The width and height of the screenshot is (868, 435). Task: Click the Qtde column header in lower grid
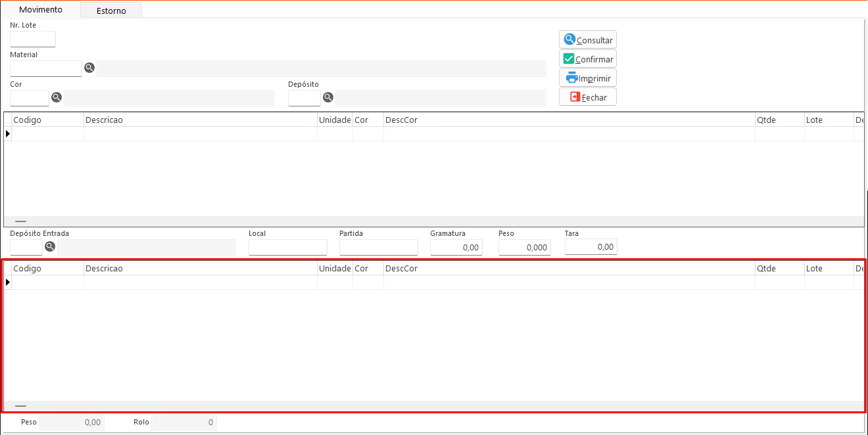[779, 268]
